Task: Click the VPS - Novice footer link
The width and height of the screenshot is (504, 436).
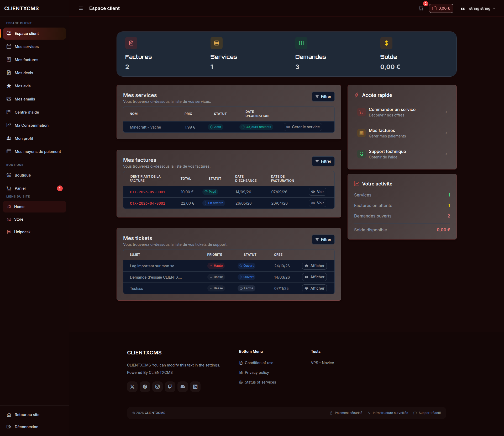Action: [x=322, y=363]
